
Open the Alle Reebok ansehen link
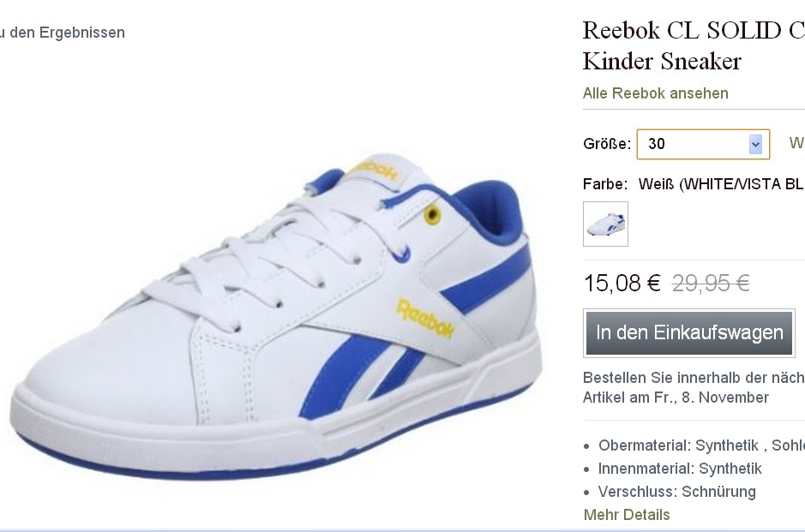pos(656,93)
